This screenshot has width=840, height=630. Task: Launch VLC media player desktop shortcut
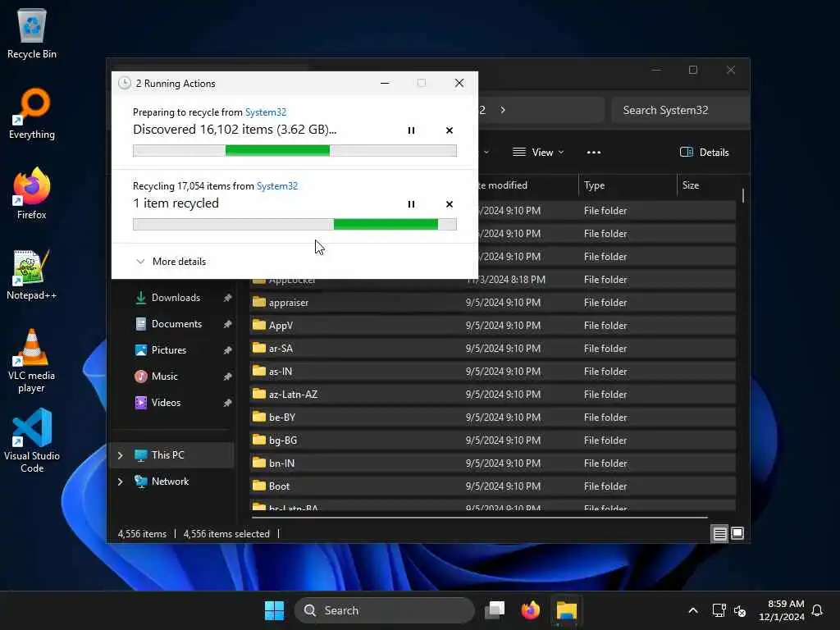click(32, 361)
